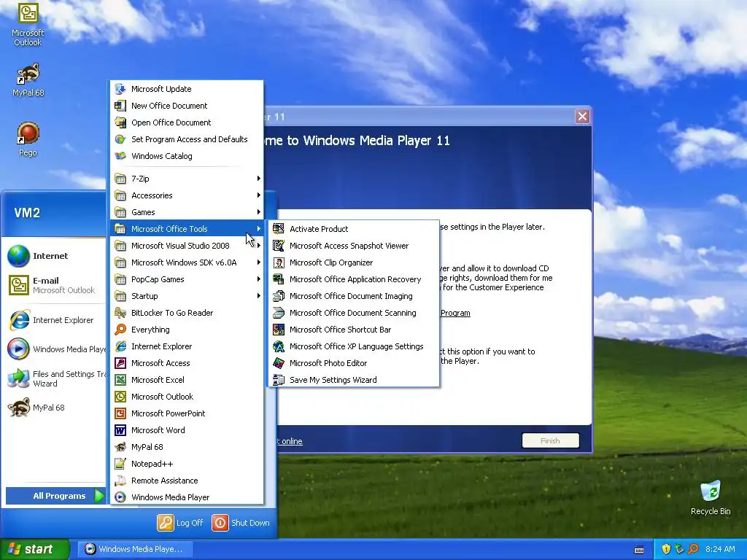
Task: Click the 8:24 AM taskbar clock
Action: click(720, 549)
